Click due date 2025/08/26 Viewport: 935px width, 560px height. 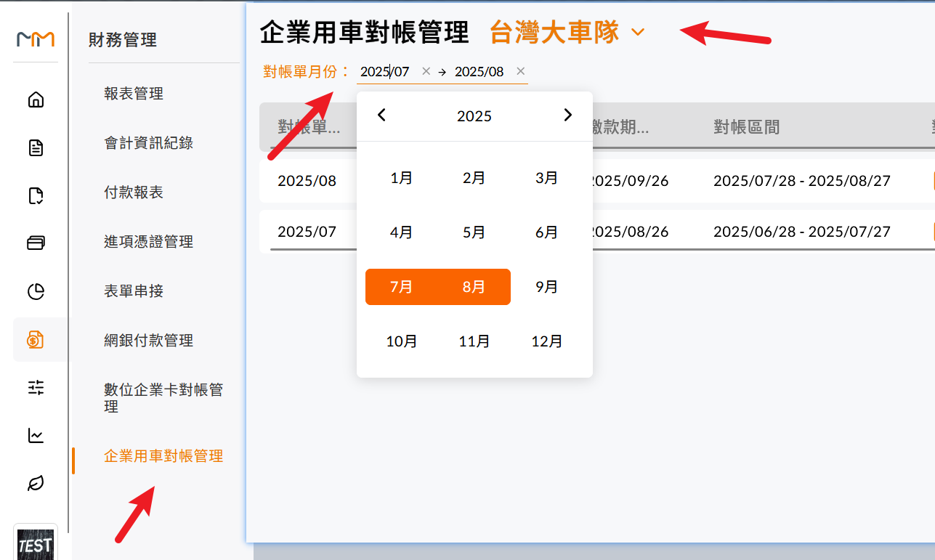point(629,232)
